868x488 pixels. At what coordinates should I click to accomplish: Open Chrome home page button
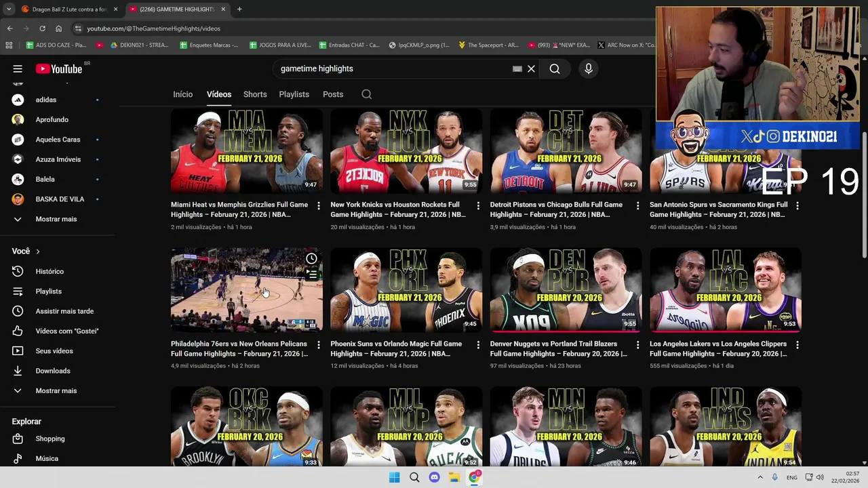click(x=58, y=28)
